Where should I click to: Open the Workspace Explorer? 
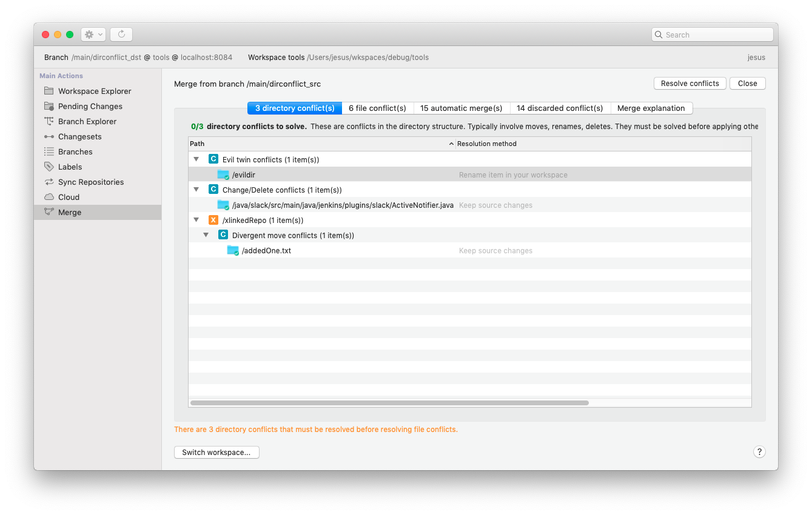[x=95, y=91]
